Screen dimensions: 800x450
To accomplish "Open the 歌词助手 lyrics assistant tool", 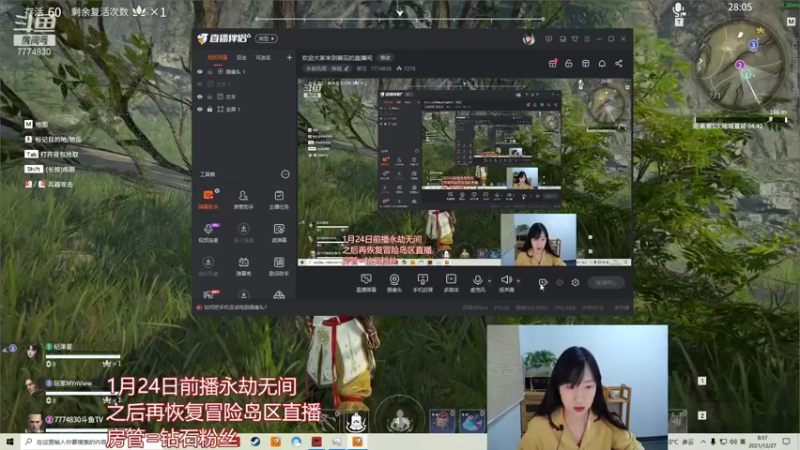I will 279,266.
